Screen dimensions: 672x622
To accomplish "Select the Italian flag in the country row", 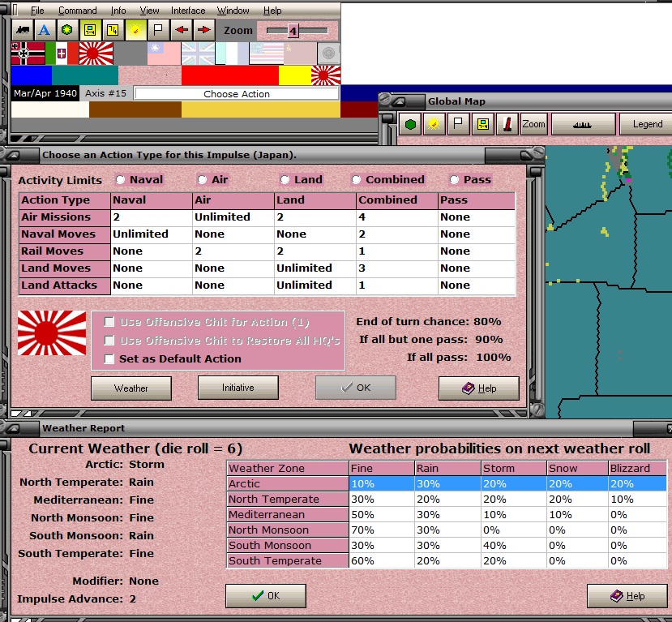I will point(62,54).
